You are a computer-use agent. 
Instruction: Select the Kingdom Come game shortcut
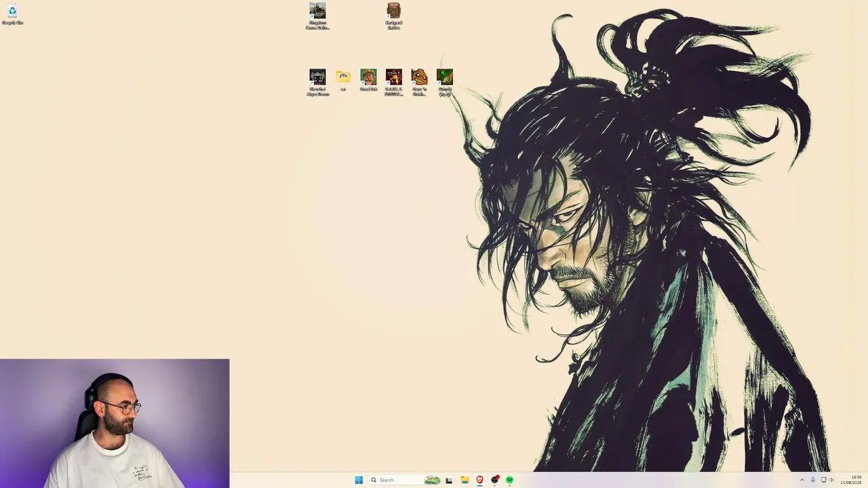click(317, 16)
